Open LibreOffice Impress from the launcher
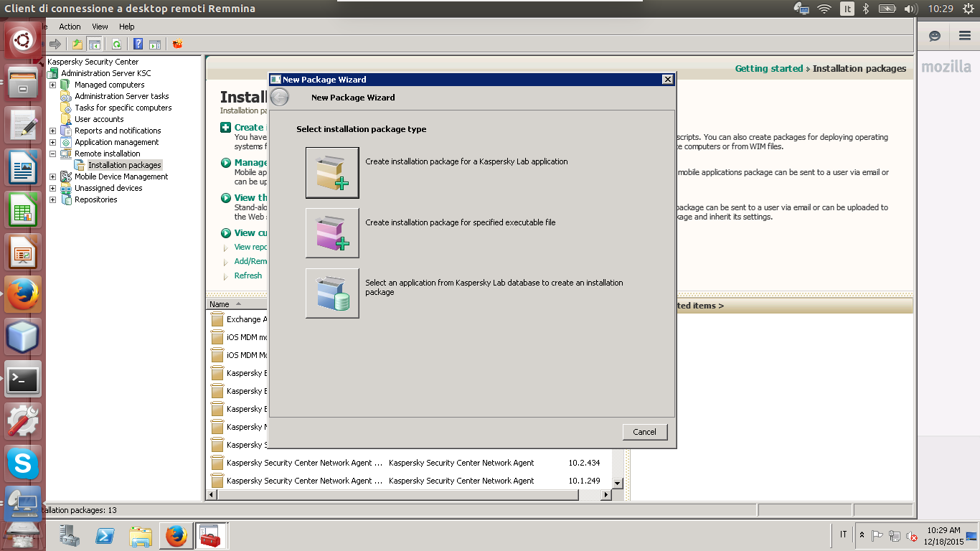 (23, 252)
